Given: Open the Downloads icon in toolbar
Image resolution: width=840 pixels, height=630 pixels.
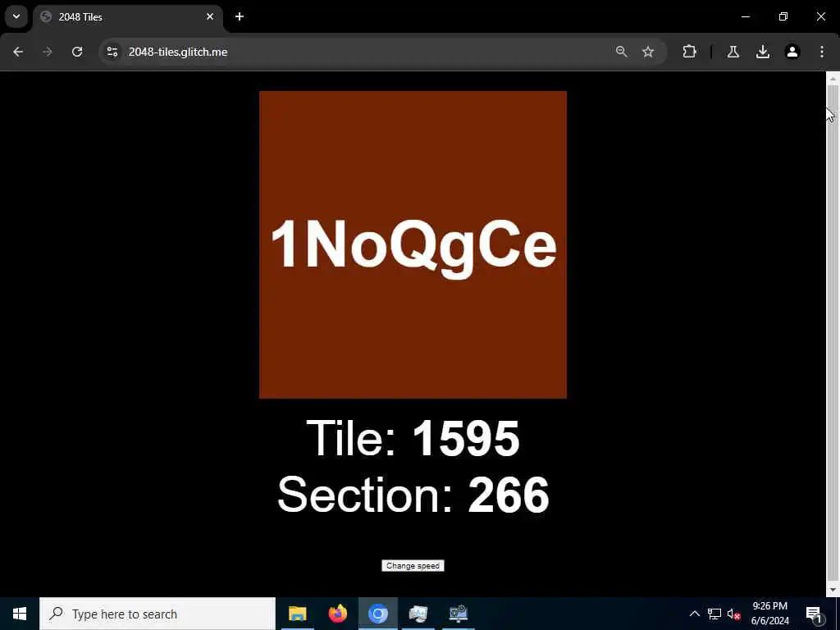Looking at the screenshot, I should pyautogui.click(x=763, y=52).
